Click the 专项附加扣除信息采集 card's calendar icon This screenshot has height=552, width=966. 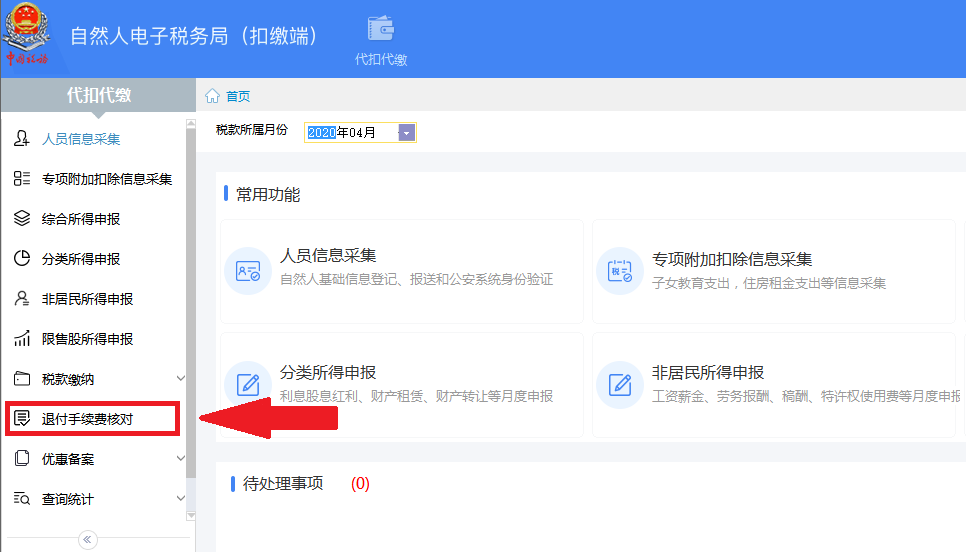(x=620, y=270)
